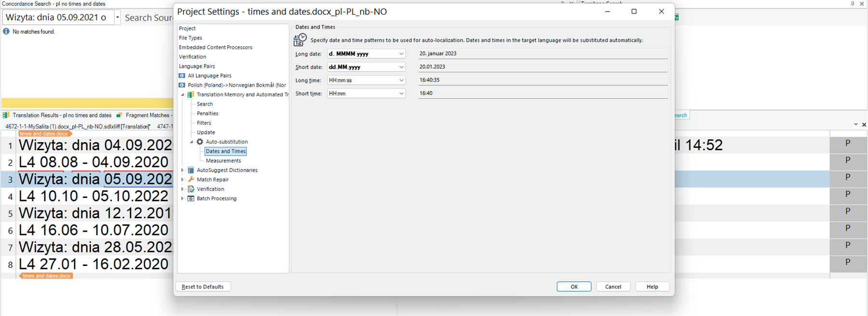Viewport: 868px width, 316px height.
Task: Click the AutoSuggest Dictionaries book icon
Action: 190,170
